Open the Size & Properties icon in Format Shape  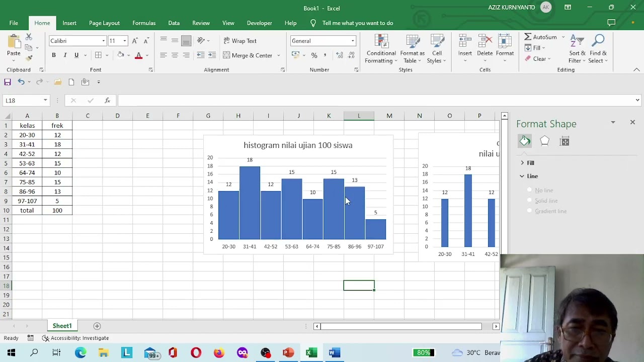(565, 141)
